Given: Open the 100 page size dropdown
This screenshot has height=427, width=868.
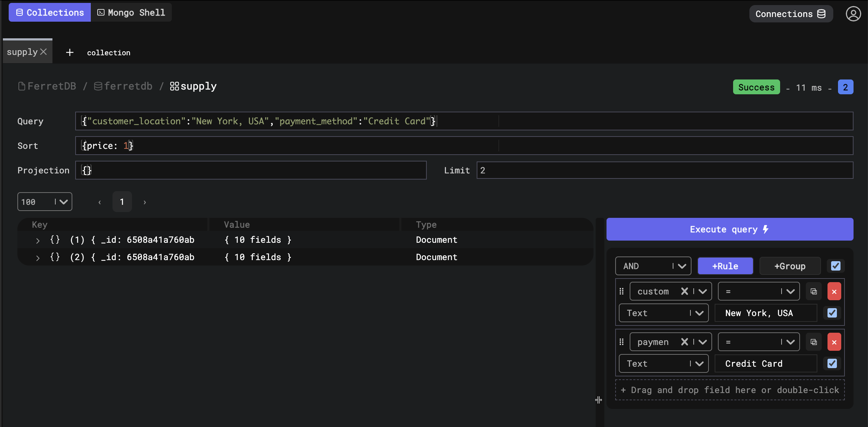Looking at the screenshot, I should click(44, 202).
